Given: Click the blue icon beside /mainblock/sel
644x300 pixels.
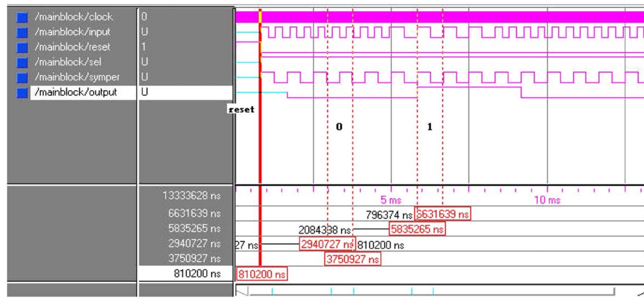Looking at the screenshot, I should [22, 63].
